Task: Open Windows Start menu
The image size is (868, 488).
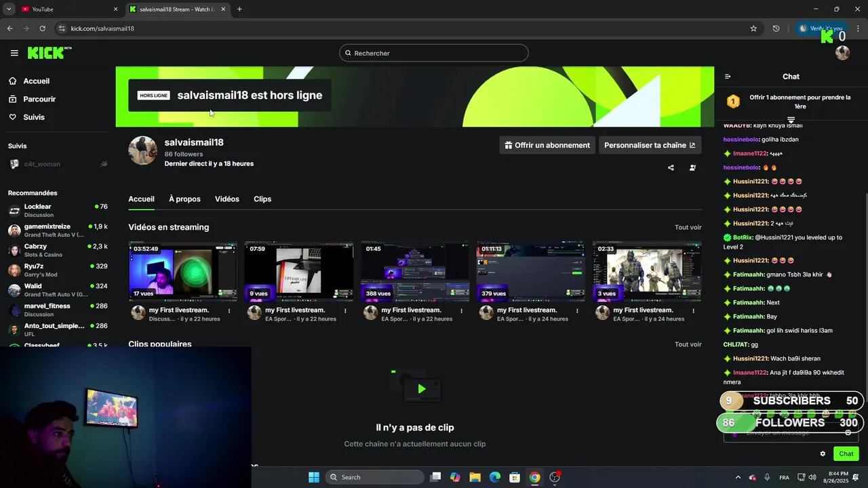Action: (313, 477)
